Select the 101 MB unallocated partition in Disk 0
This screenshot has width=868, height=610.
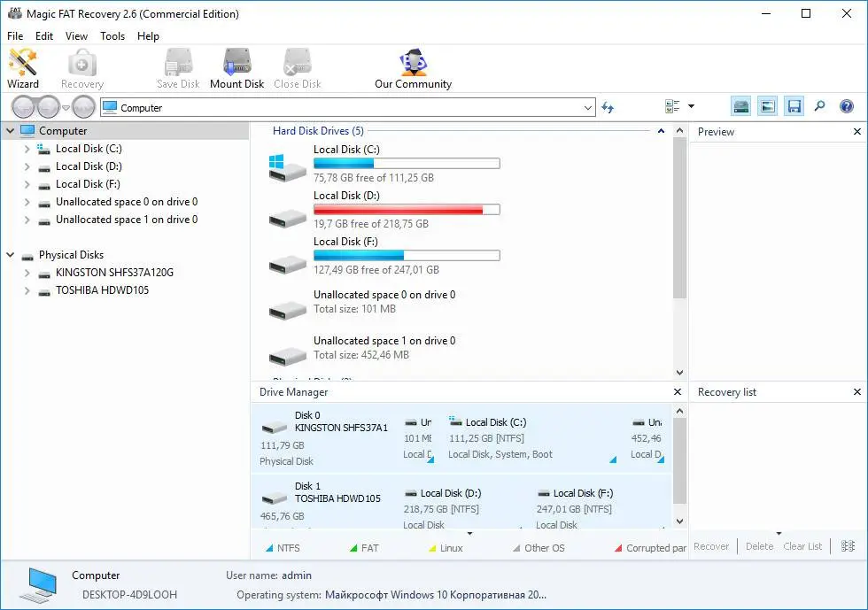coord(418,438)
